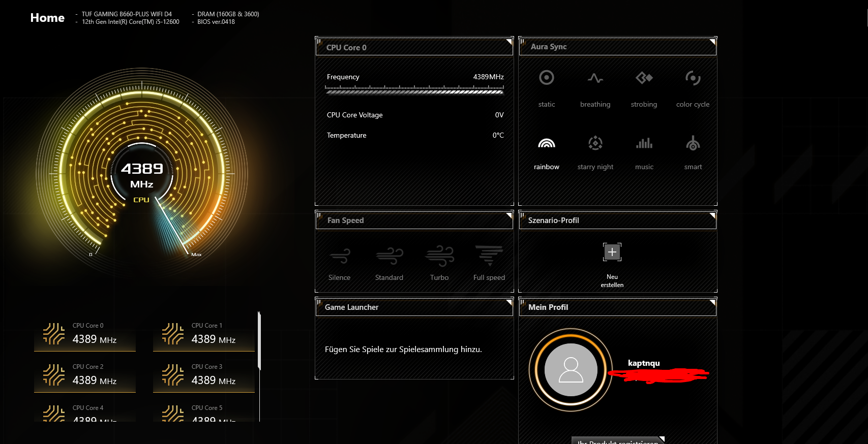This screenshot has width=868, height=444.
Task: Click the username kaptnqu
Action: (x=644, y=363)
